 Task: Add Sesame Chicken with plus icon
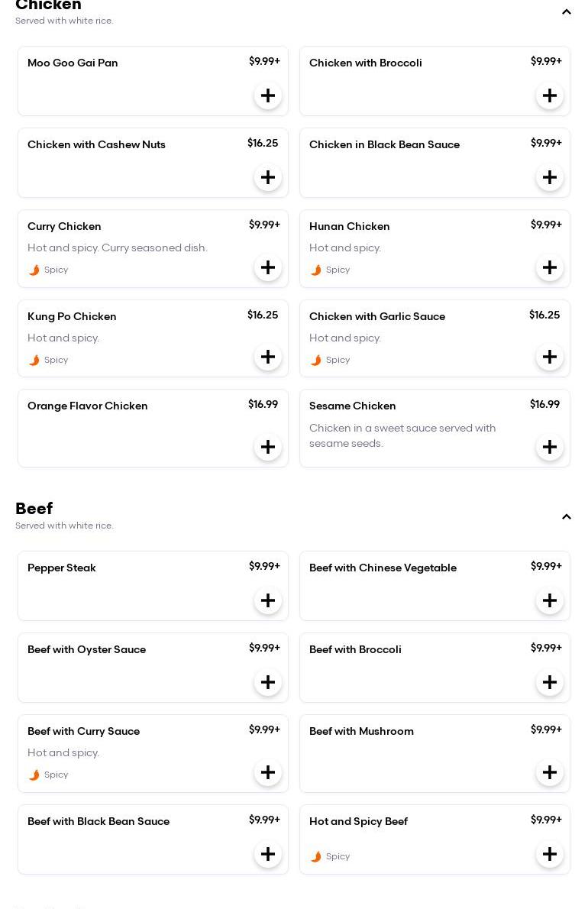(x=550, y=448)
